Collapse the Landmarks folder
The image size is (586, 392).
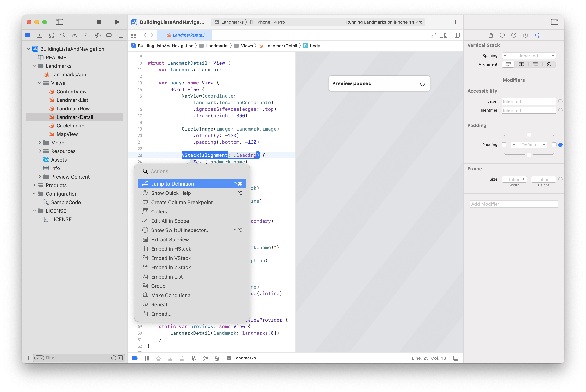click(x=34, y=66)
